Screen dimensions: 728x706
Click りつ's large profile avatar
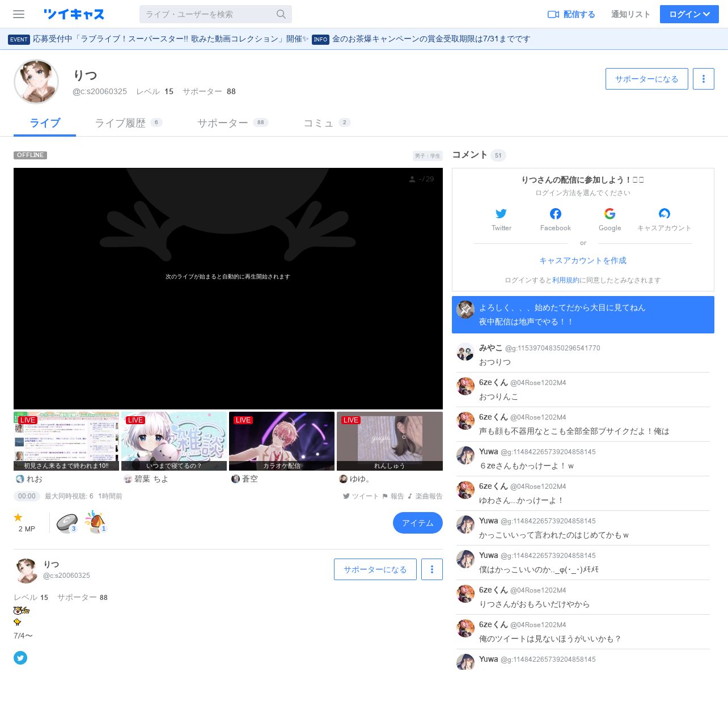36,82
